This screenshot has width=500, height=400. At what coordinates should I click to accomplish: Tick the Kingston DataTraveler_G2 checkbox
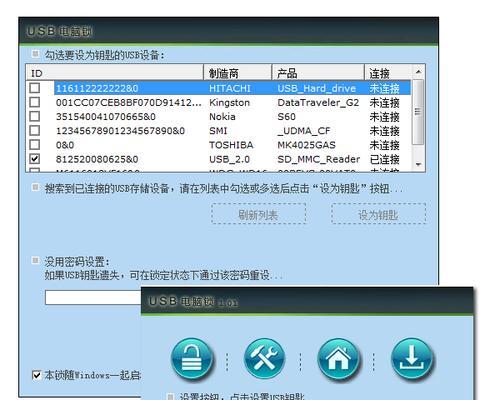(x=35, y=102)
